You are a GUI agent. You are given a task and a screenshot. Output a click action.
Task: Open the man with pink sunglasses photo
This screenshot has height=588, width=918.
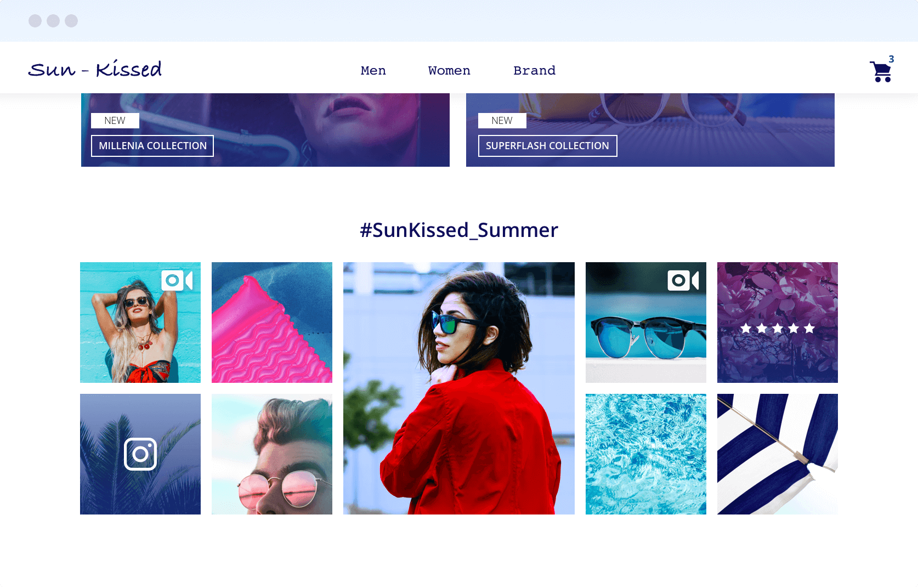[x=272, y=454]
